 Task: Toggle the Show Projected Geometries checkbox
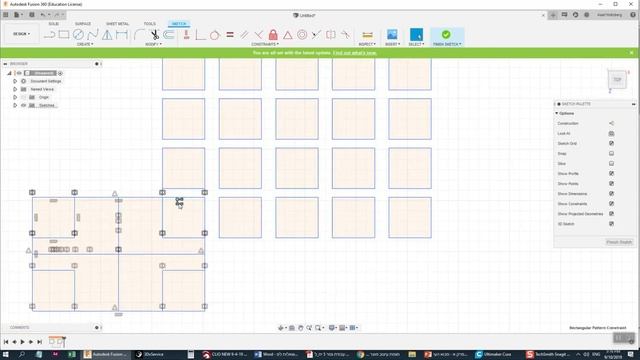[x=611, y=213]
